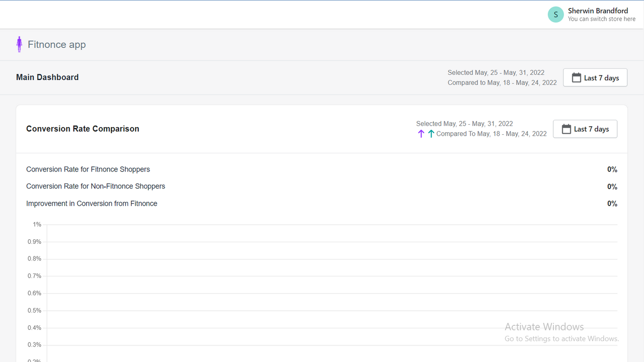
Task: Click the 0.5% gridline label on chart axis
Action: pos(34,310)
